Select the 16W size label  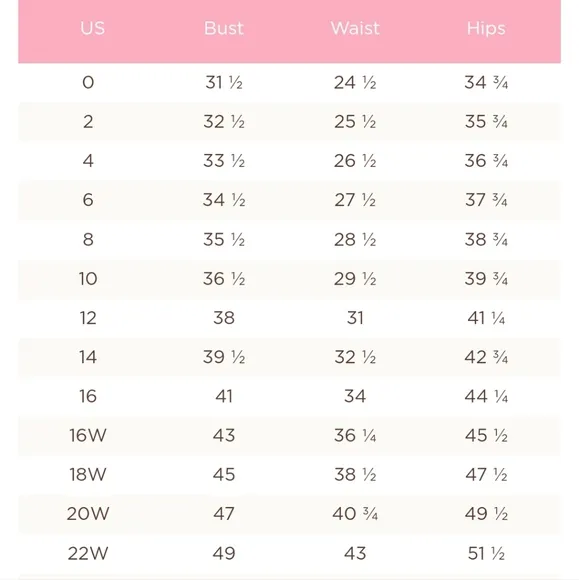(88, 435)
